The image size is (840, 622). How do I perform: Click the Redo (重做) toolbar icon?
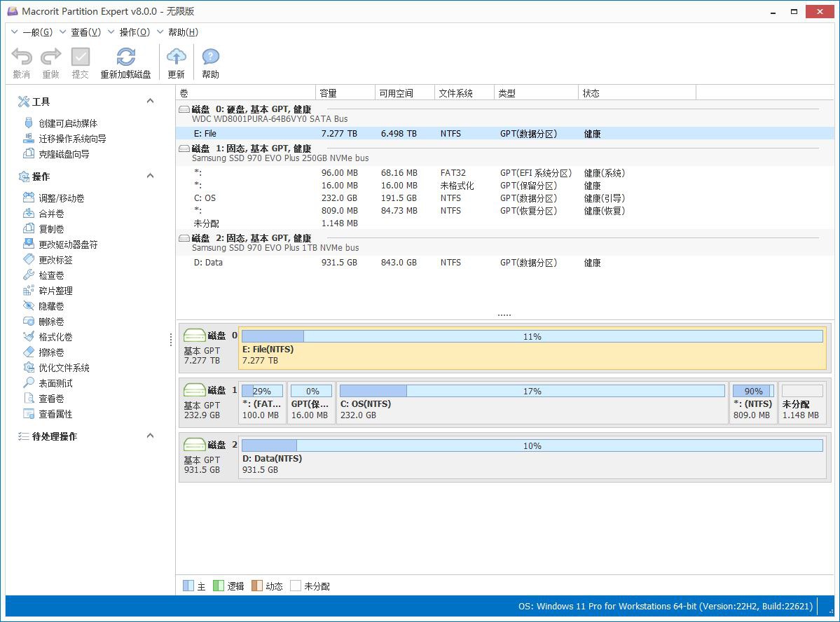51,56
